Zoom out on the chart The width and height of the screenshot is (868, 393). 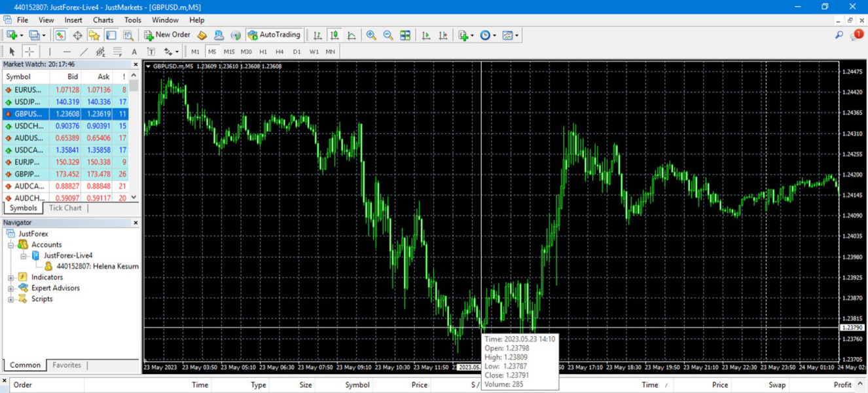click(388, 35)
